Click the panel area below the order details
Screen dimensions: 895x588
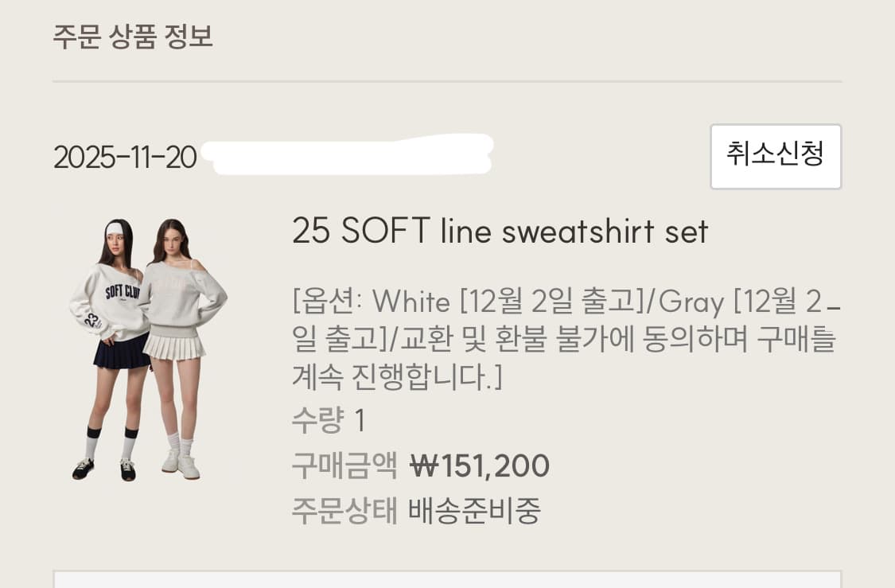coord(447,581)
